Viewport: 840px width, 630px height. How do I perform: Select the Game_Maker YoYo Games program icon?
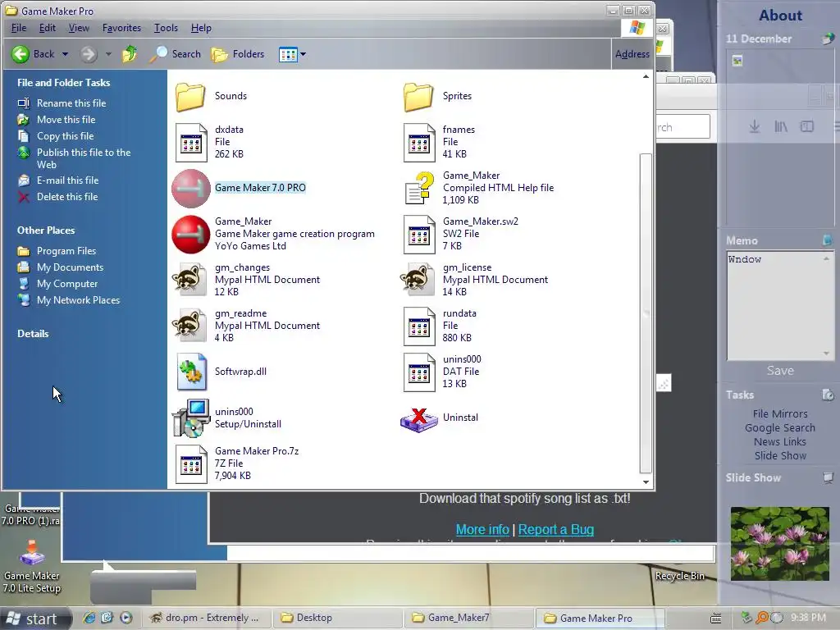(x=190, y=235)
